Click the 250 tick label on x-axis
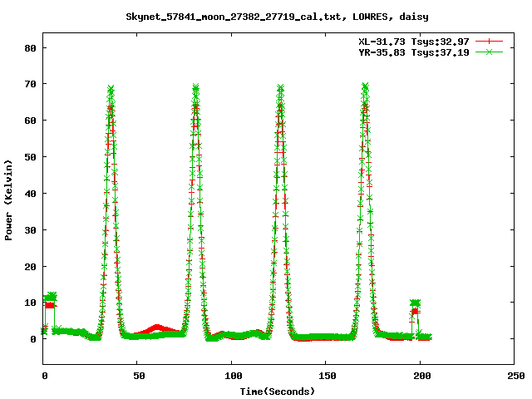Image resolution: width=532 pixels, height=399 pixels. tap(516, 376)
